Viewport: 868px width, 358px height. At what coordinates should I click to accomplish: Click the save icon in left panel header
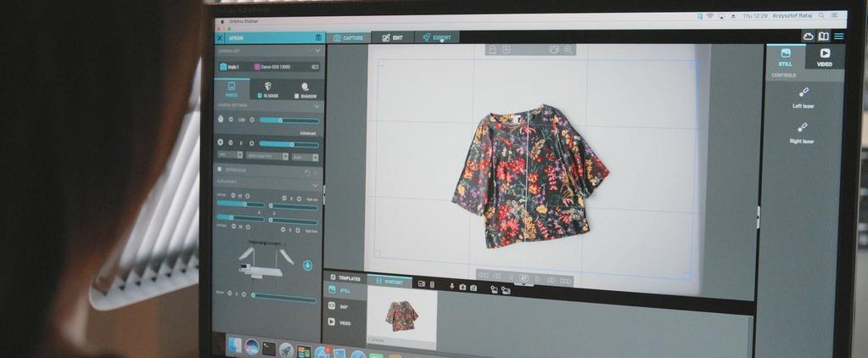[318, 37]
